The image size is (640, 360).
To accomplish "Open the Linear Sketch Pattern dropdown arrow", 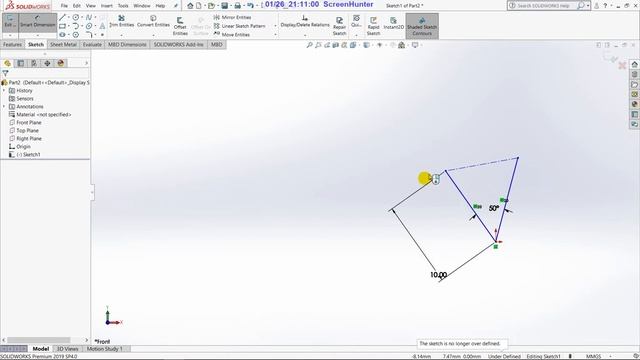I will tap(275, 26).
